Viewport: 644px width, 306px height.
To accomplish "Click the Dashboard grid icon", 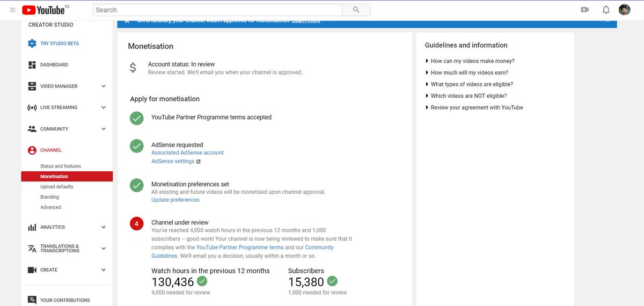I will click(x=32, y=65).
